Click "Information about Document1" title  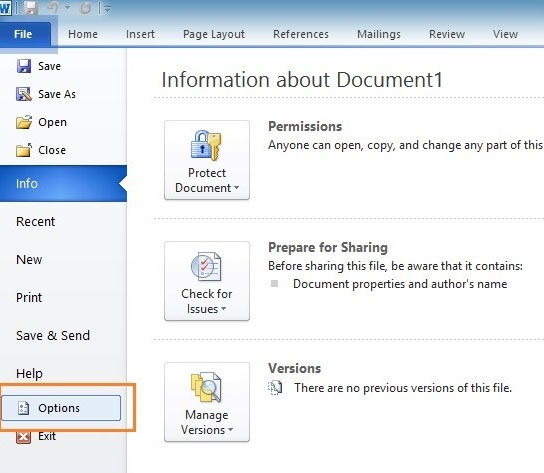coord(302,79)
